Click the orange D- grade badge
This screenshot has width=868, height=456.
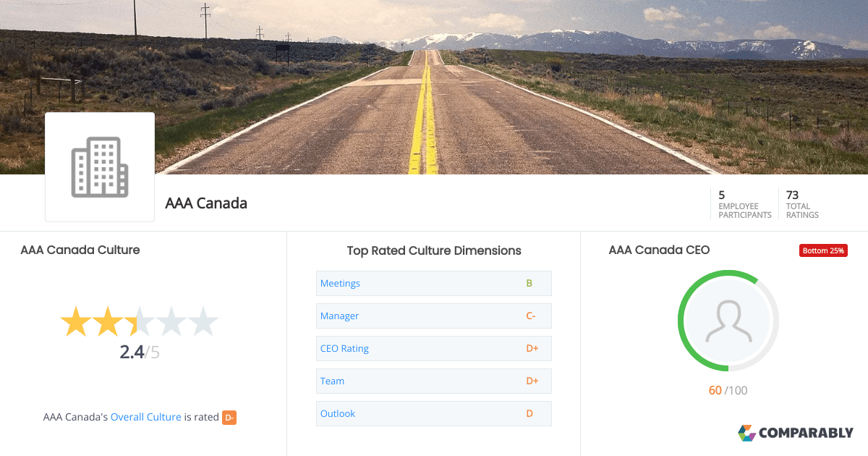[229, 417]
